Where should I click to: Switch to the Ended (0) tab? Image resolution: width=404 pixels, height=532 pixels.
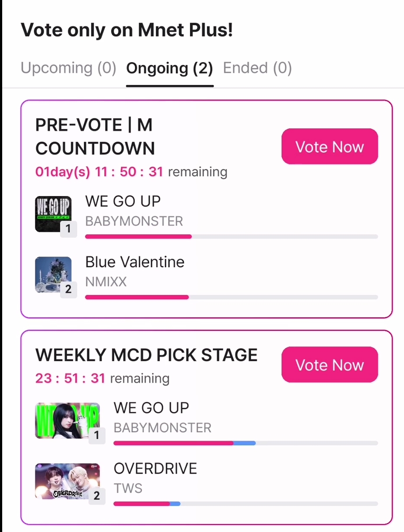click(257, 68)
